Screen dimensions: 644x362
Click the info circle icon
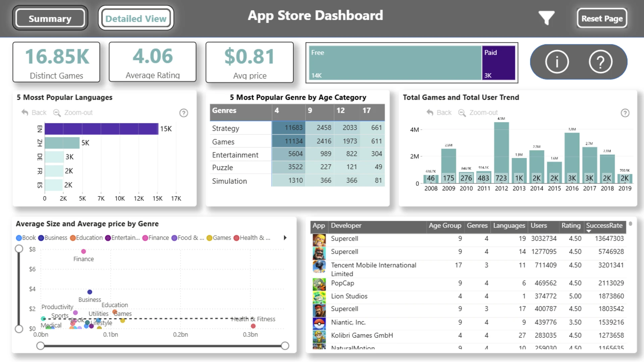557,62
